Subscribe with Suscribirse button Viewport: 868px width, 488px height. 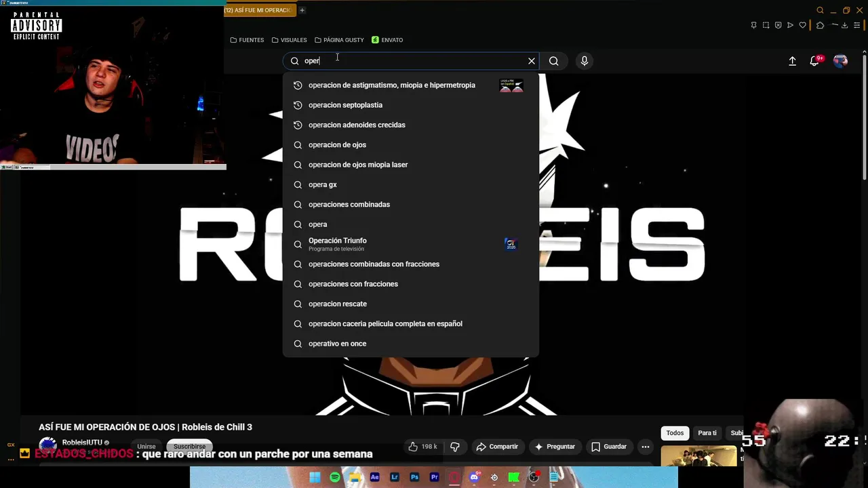click(189, 447)
